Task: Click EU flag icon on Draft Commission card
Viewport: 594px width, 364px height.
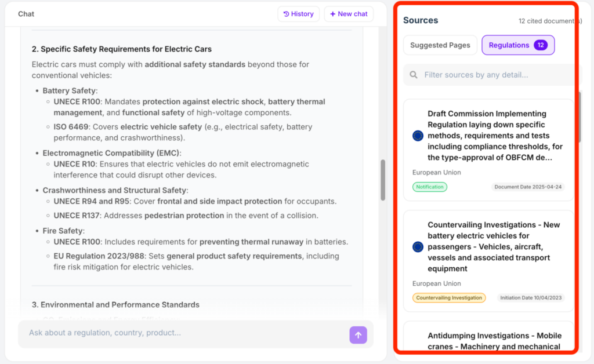Action: [418, 136]
